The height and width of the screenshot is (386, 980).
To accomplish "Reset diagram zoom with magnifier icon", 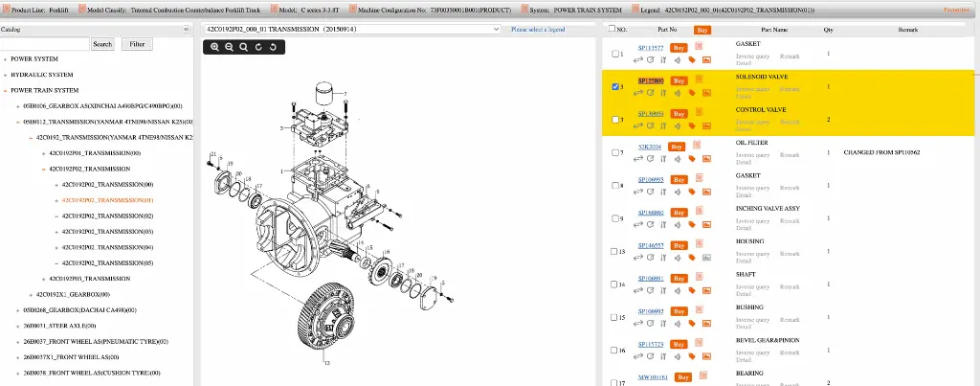I will [244, 47].
